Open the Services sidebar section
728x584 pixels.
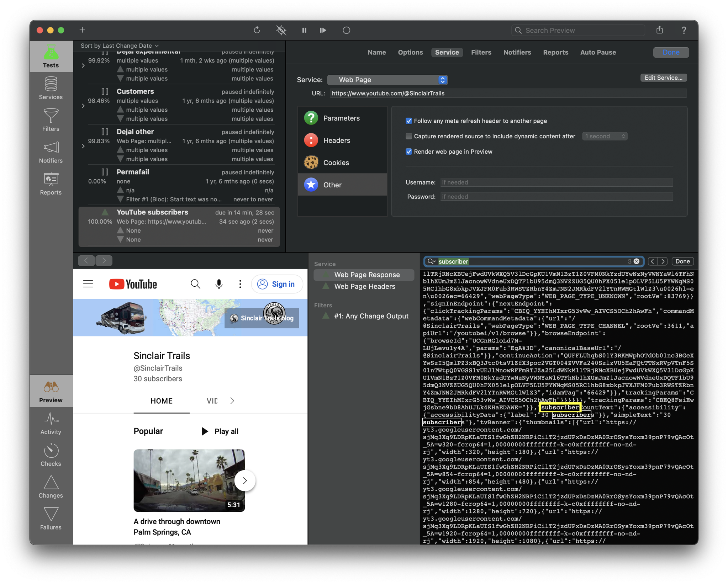tap(51, 88)
